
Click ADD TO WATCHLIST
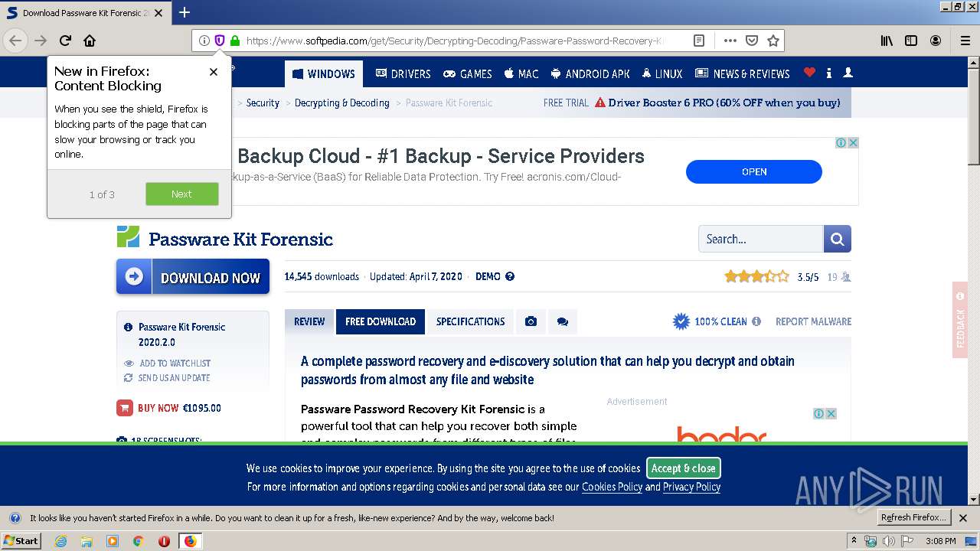(x=175, y=364)
